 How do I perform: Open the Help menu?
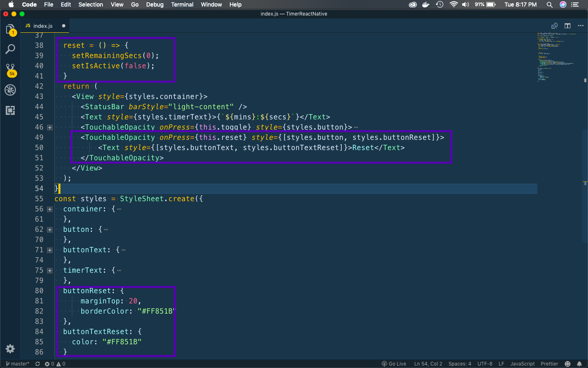(x=235, y=4)
